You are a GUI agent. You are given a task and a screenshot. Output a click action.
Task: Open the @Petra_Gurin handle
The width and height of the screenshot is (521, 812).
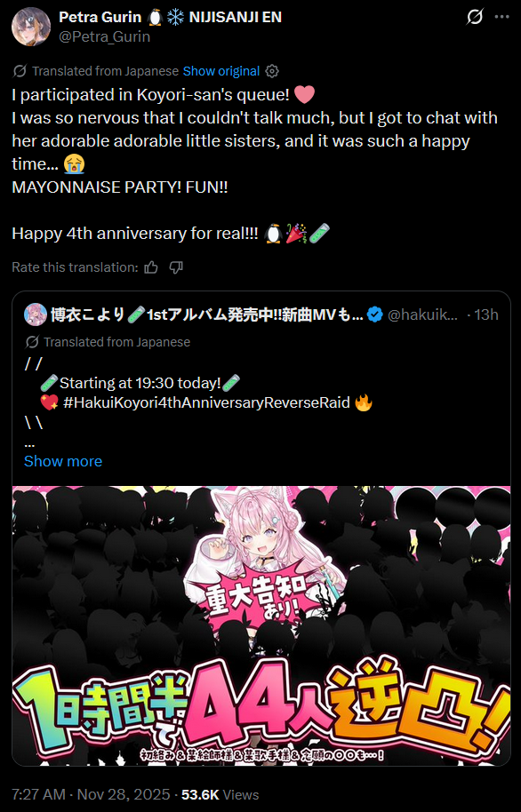pos(105,36)
